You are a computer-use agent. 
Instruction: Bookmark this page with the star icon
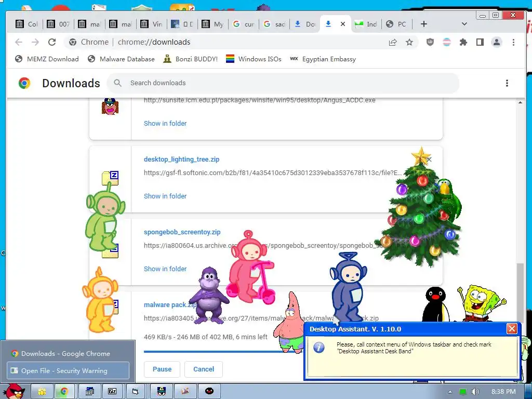(x=409, y=42)
